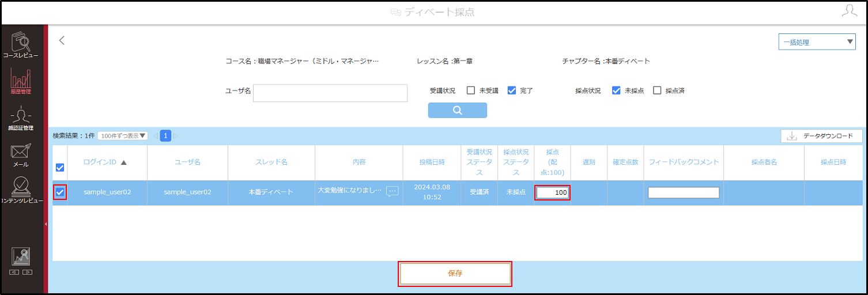Click the レッスン名：第一章 text
Image resolution: width=868 pixels, height=295 pixels.
[x=444, y=61]
